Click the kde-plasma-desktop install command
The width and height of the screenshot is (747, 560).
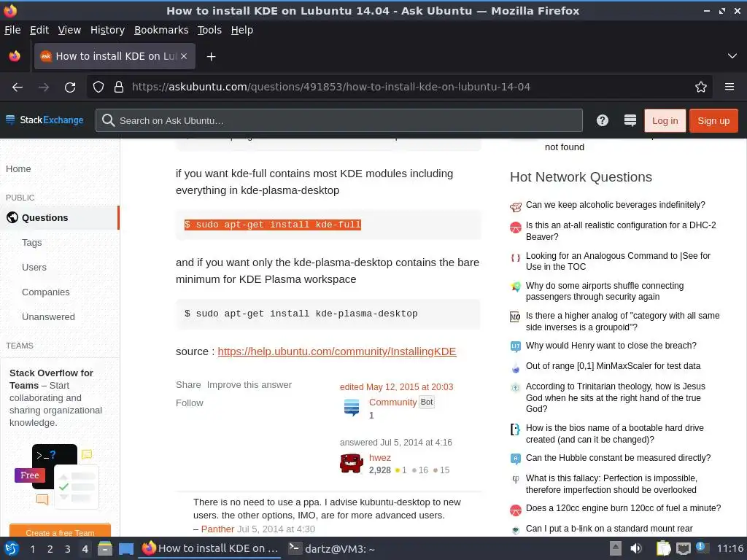pyautogui.click(x=301, y=314)
